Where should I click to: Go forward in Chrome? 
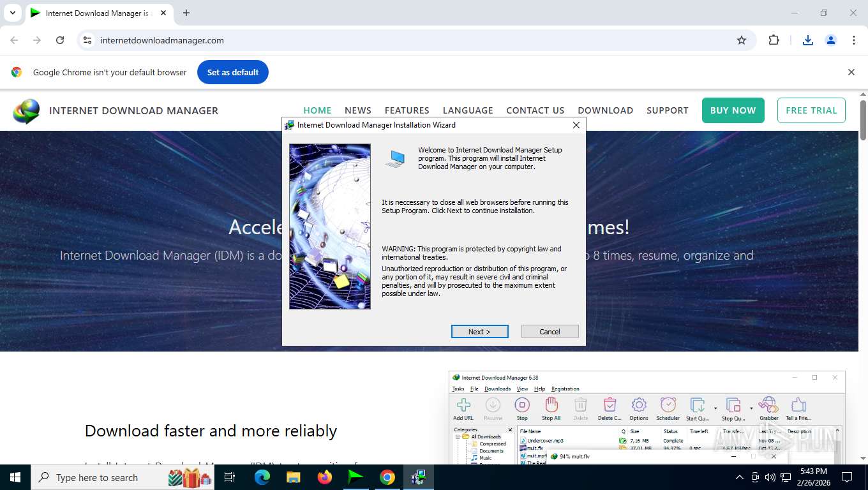coord(37,40)
